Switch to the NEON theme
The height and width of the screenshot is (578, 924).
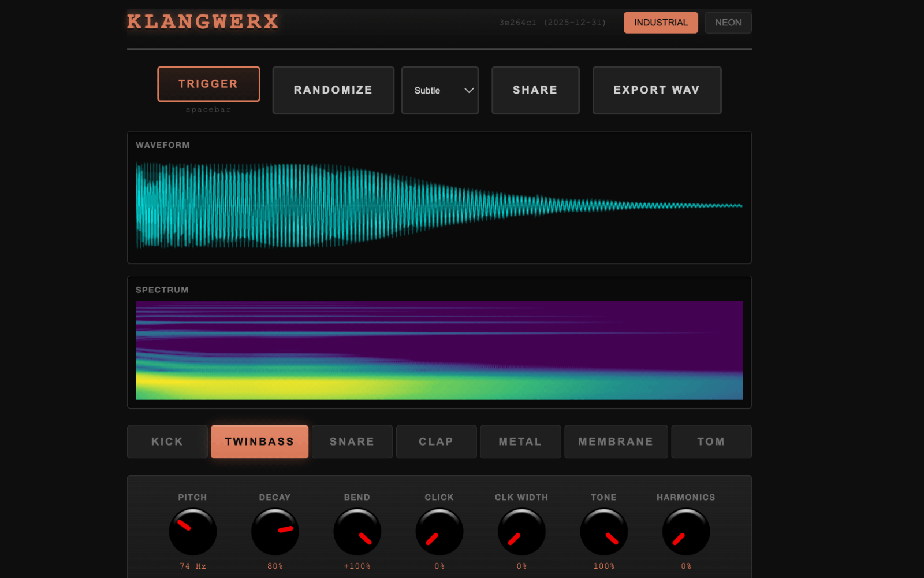[x=728, y=22]
